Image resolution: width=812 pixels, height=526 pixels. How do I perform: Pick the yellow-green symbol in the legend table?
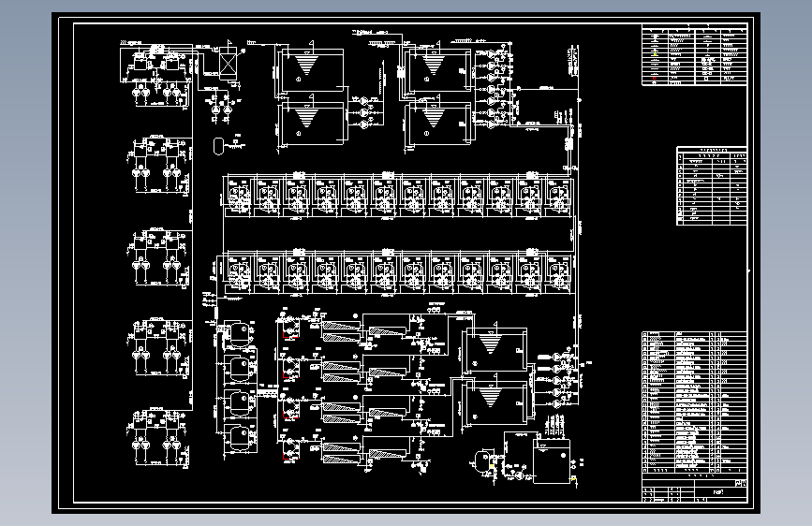point(655,54)
